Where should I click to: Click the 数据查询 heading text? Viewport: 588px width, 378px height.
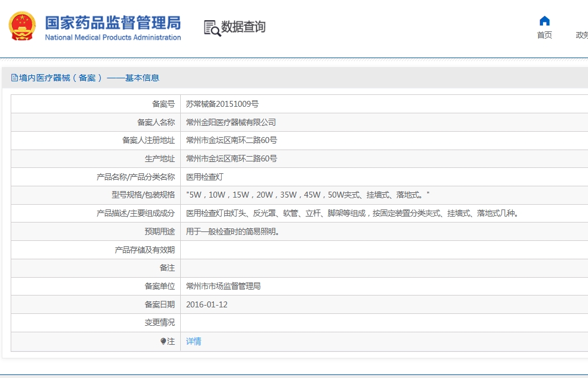pyautogui.click(x=243, y=27)
